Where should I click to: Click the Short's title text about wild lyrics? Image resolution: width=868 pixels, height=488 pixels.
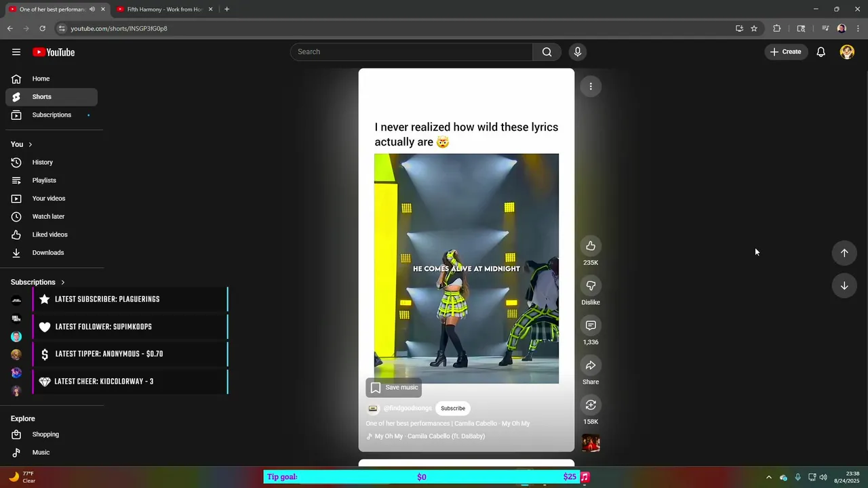tap(467, 135)
